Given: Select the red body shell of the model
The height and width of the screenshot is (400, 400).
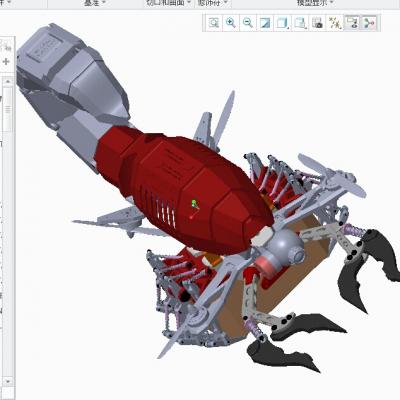Looking at the screenshot, I should click(187, 187).
